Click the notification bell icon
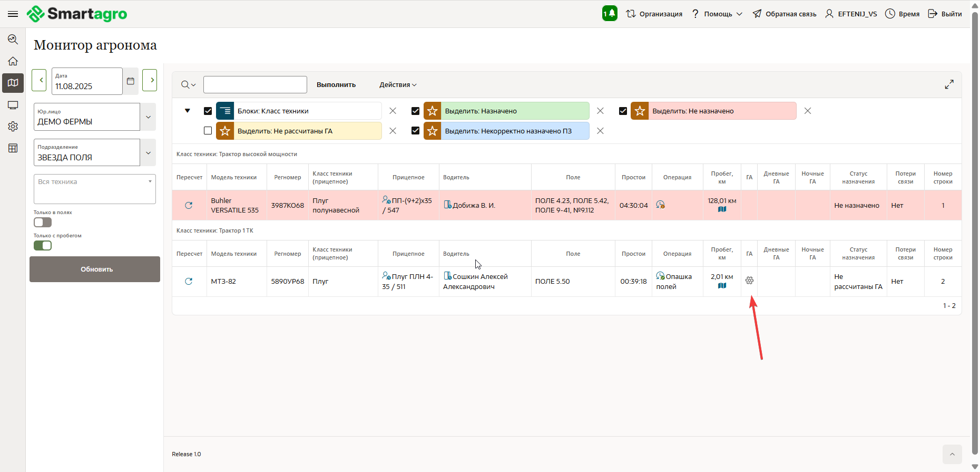 610,14
